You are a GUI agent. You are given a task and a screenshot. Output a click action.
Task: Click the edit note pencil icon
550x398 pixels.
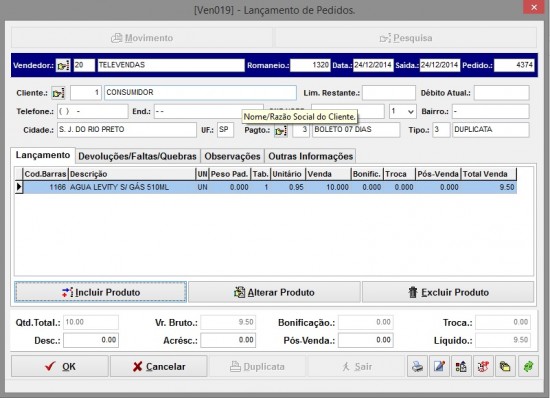(439, 366)
